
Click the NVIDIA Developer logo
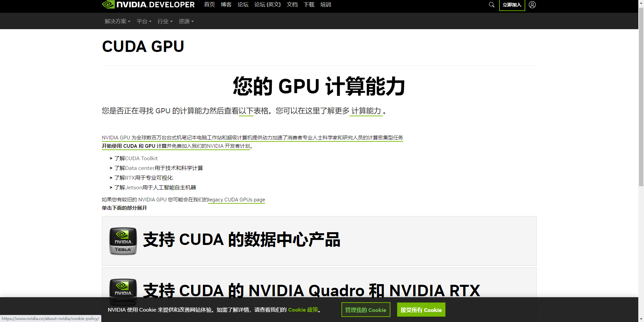(148, 5)
